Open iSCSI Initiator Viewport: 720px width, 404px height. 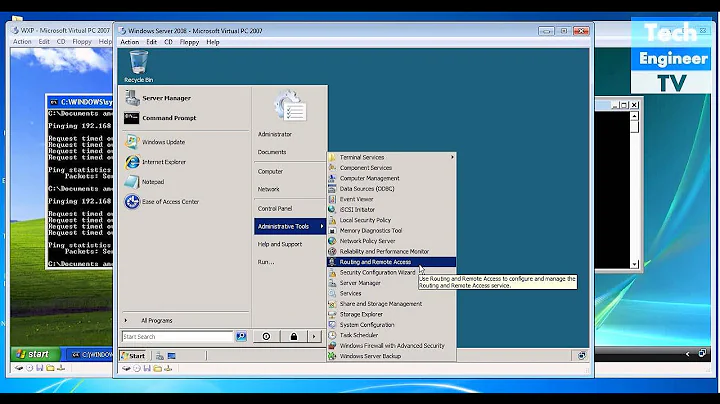click(392, 210)
